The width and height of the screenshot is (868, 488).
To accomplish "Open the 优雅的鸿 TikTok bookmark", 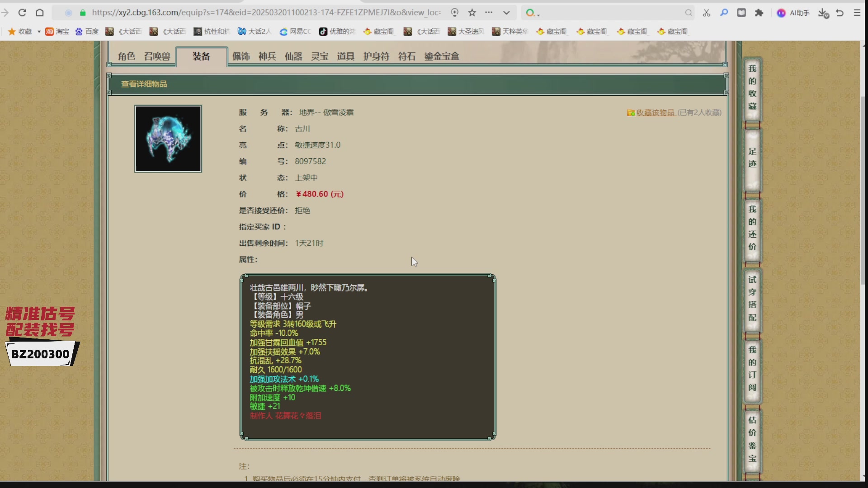I will 337,31.
